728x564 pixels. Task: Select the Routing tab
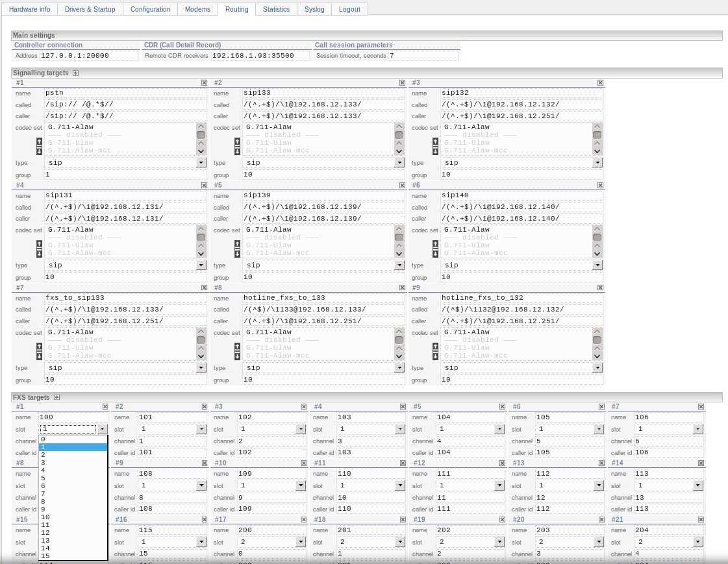click(237, 9)
